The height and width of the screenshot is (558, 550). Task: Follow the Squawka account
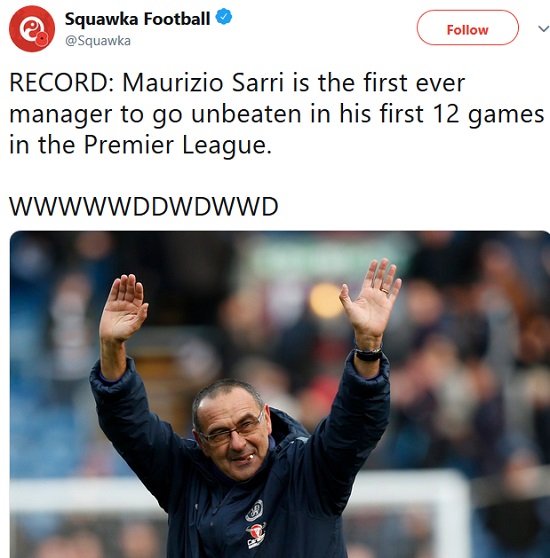467,28
